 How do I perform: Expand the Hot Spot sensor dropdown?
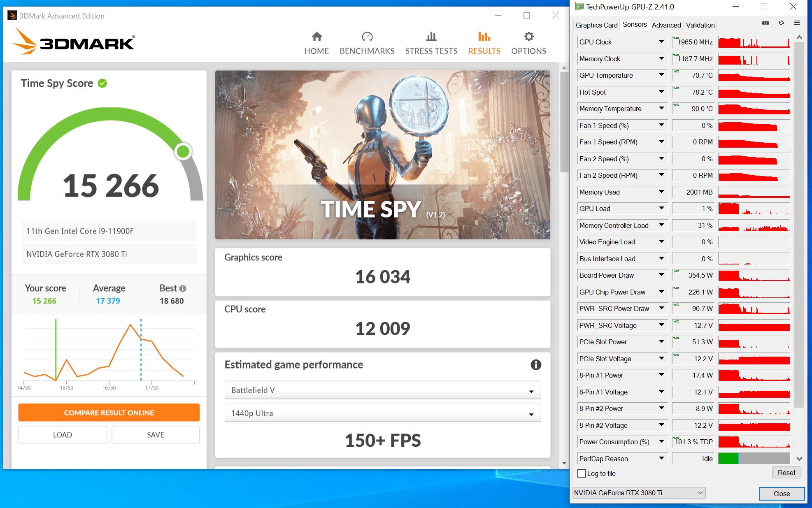661,92
